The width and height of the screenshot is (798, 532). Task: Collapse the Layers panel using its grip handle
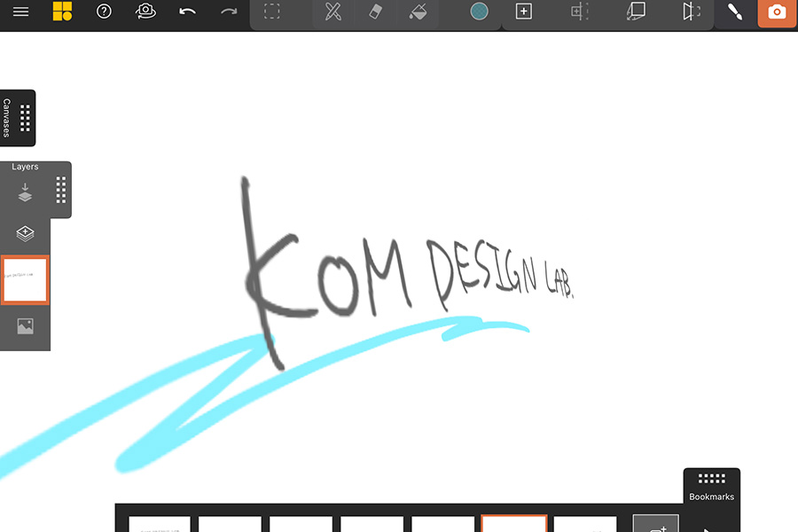click(x=61, y=190)
